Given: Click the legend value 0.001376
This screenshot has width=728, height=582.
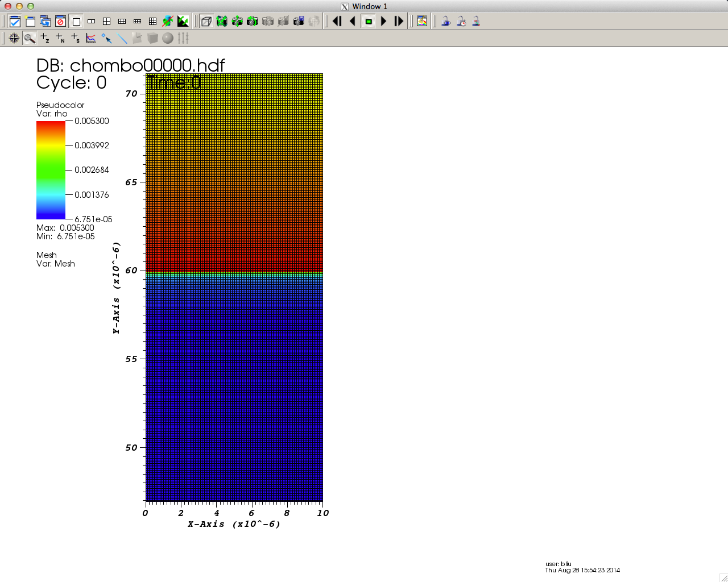Looking at the screenshot, I should coord(92,195).
